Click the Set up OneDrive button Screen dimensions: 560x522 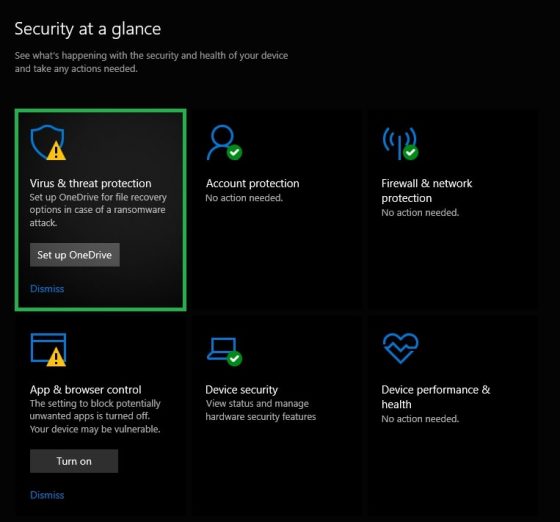coord(75,255)
